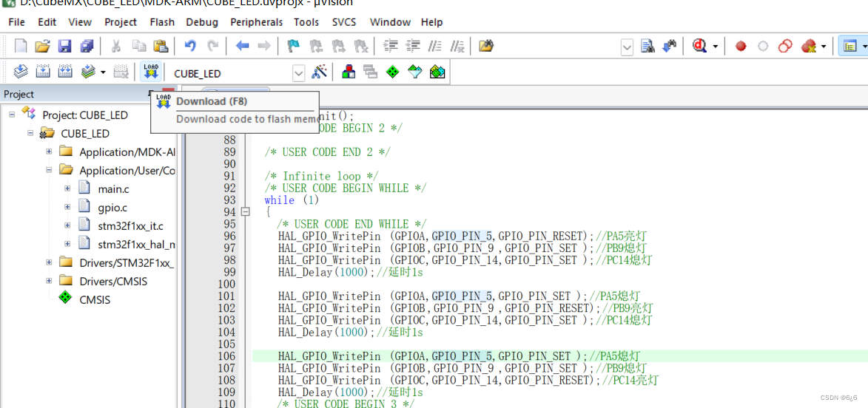Save the current file
This screenshot has width=868, height=408.
pyautogui.click(x=65, y=46)
